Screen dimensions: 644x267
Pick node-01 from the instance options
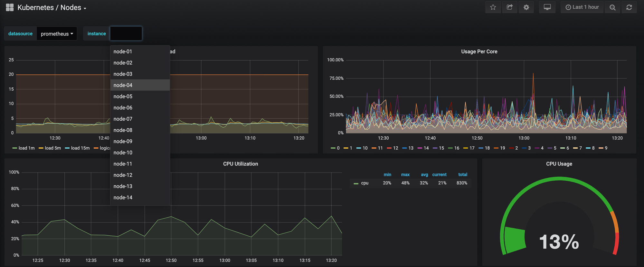(140, 52)
